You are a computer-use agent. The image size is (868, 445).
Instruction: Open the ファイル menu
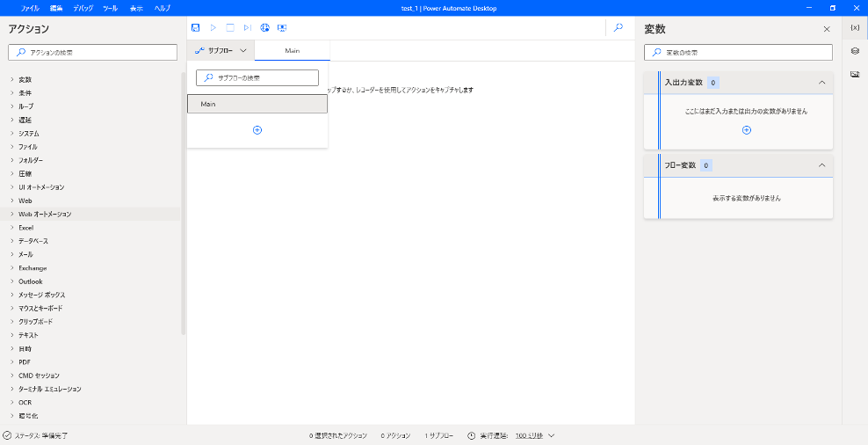(x=30, y=8)
